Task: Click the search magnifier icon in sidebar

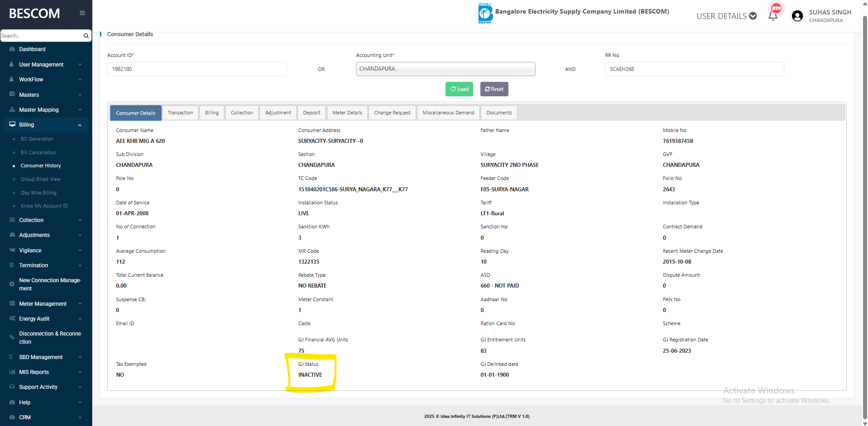Action: [86, 36]
